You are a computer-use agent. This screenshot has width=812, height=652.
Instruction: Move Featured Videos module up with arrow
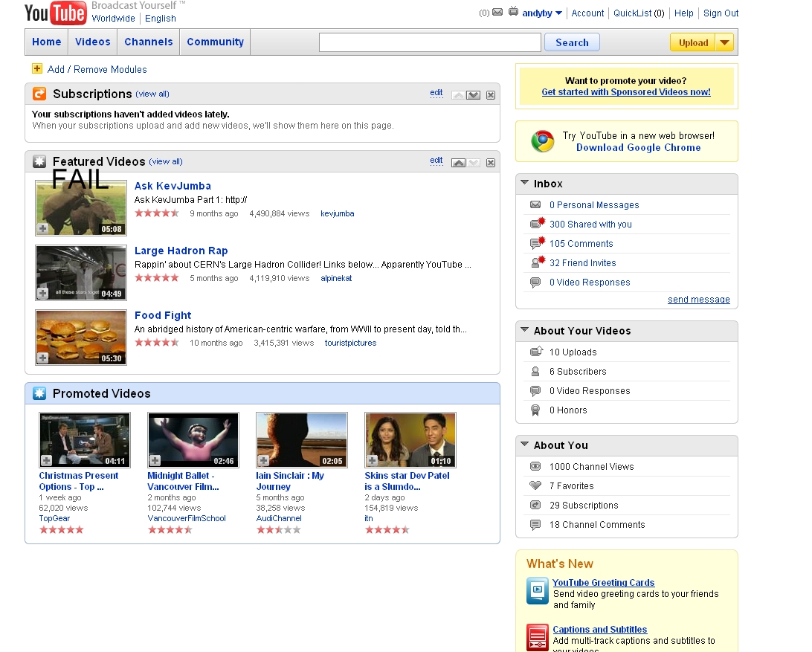point(458,163)
